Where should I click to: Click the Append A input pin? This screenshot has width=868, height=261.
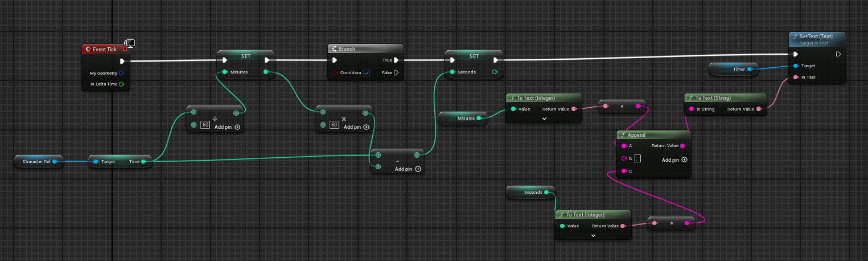click(x=624, y=146)
